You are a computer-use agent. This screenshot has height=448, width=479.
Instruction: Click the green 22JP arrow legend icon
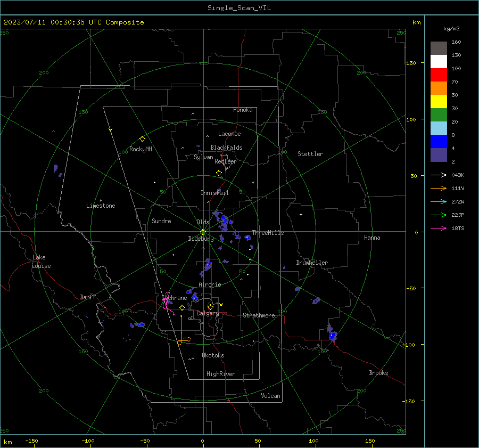pyautogui.click(x=439, y=215)
